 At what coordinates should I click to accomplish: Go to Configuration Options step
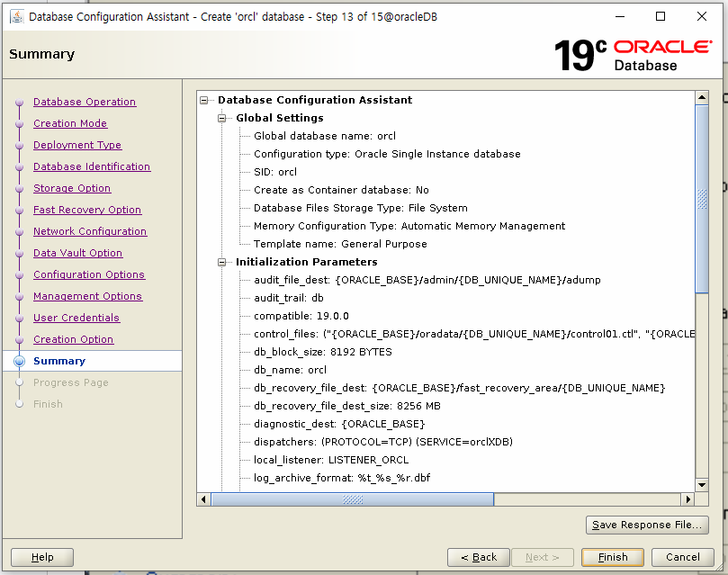point(89,274)
